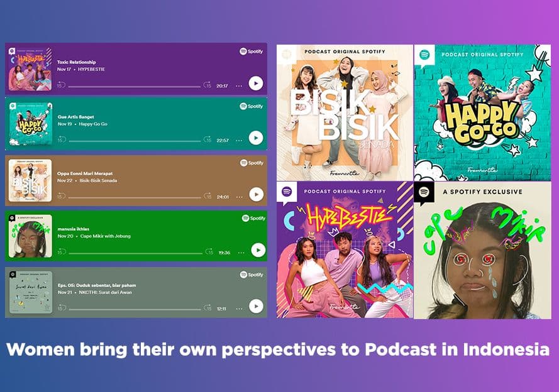Open more options for Duduk sebentar episode

tap(239, 309)
